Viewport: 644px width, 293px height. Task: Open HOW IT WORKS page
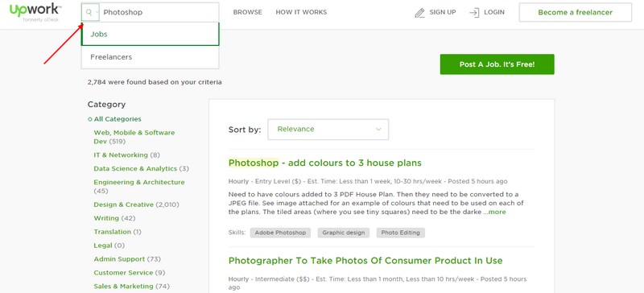pos(301,12)
